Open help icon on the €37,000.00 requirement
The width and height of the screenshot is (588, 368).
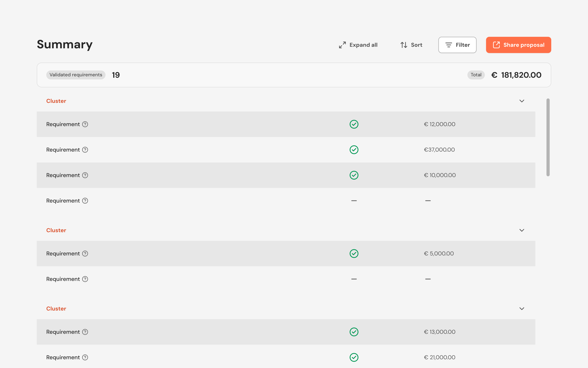(85, 150)
